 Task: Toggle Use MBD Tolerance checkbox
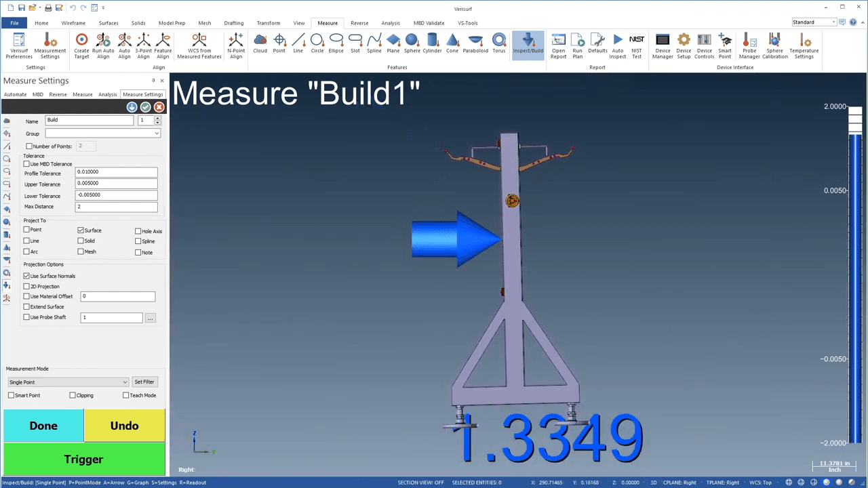point(26,164)
